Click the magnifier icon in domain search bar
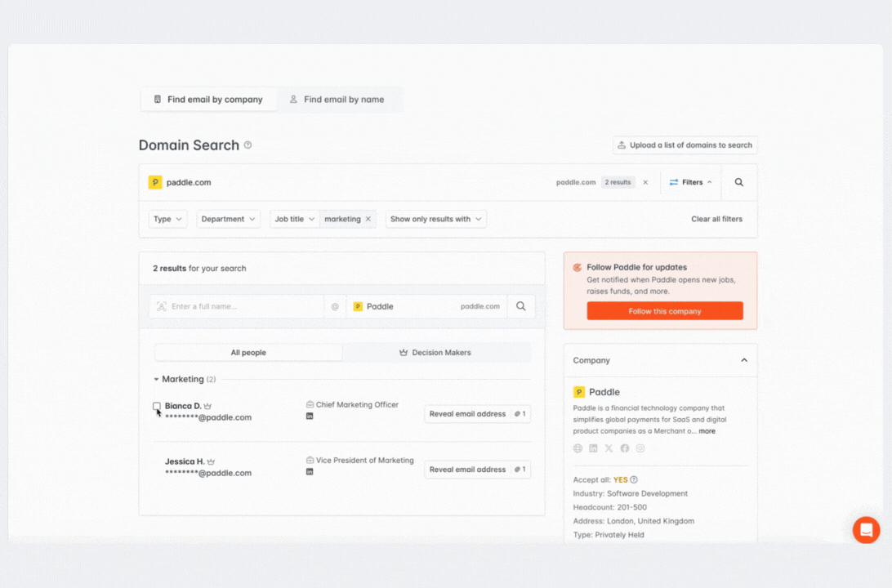This screenshot has width=892, height=588. (739, 183)
